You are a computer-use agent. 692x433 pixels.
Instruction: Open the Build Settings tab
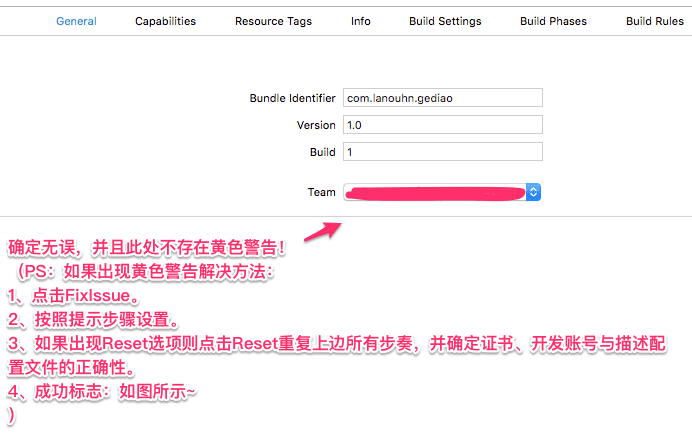pos(445,21)
